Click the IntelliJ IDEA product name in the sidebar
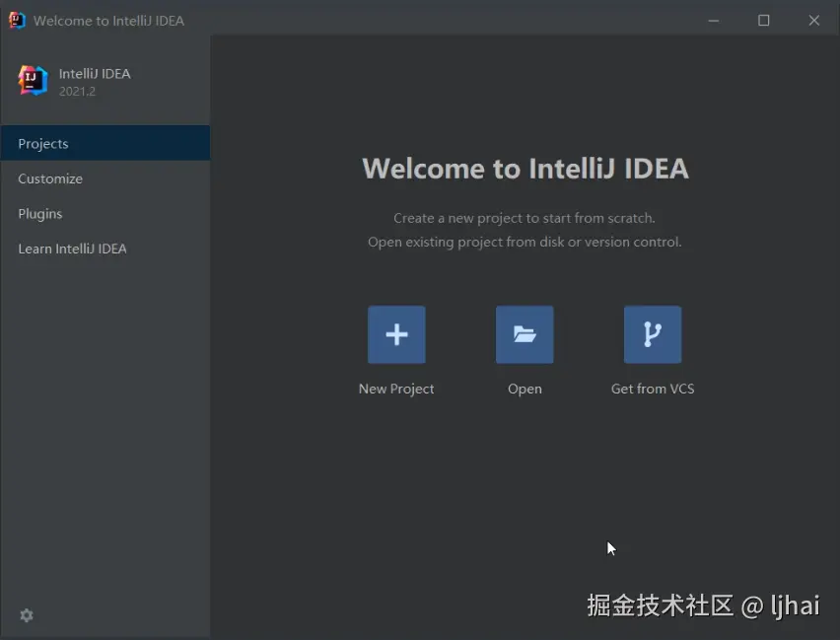 point(95,73)
